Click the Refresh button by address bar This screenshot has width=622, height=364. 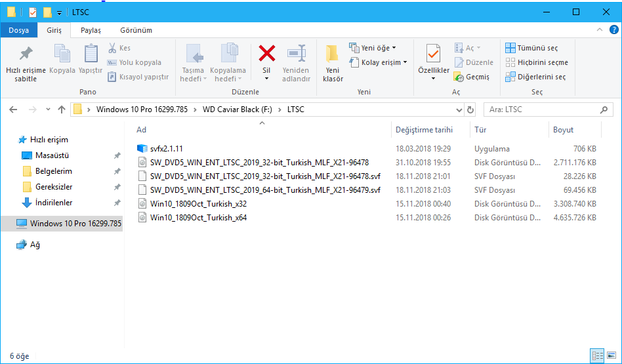(470, 110)
